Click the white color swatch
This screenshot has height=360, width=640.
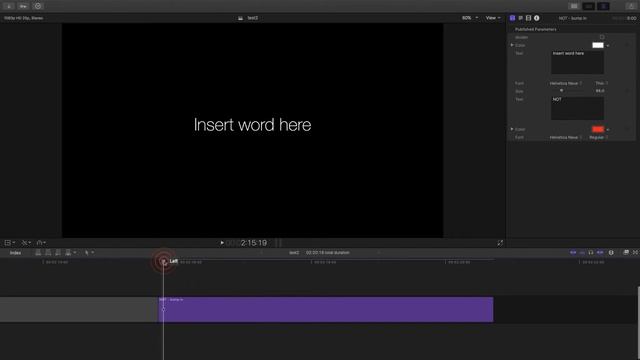tap(598, 45)
